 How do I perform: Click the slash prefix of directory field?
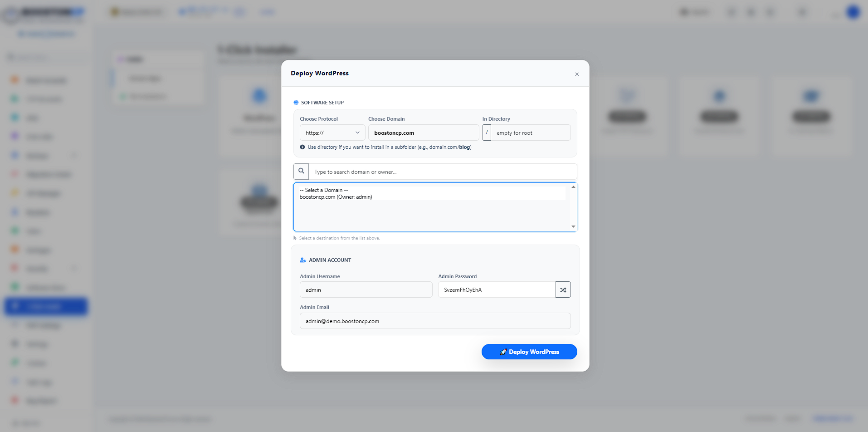(487, 133)
